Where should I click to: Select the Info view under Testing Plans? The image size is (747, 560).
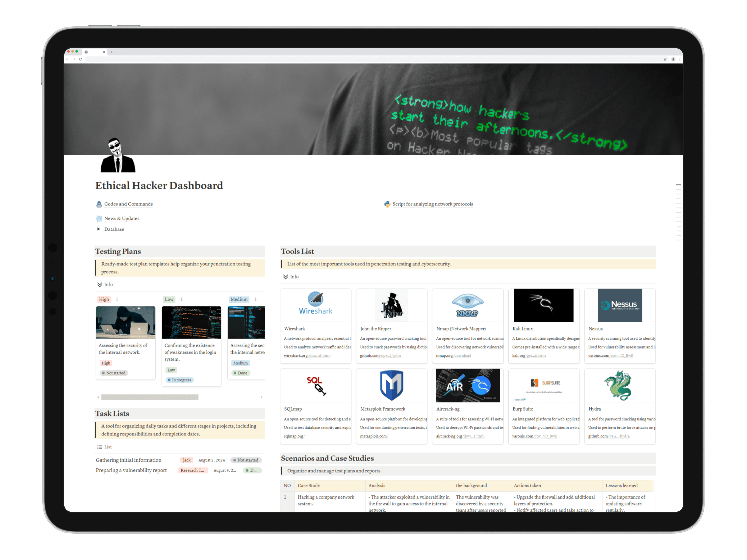pyautogui.click(x=105, y=285)
